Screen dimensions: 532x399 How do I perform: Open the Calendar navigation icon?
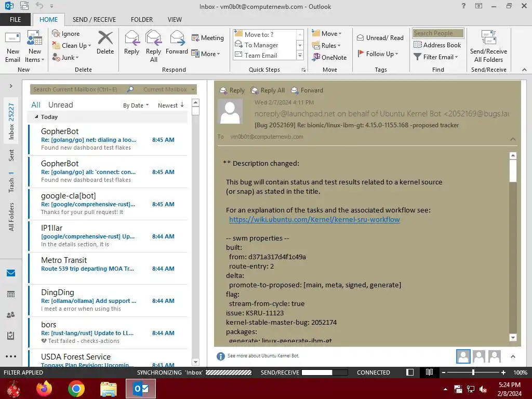(11, 294)
